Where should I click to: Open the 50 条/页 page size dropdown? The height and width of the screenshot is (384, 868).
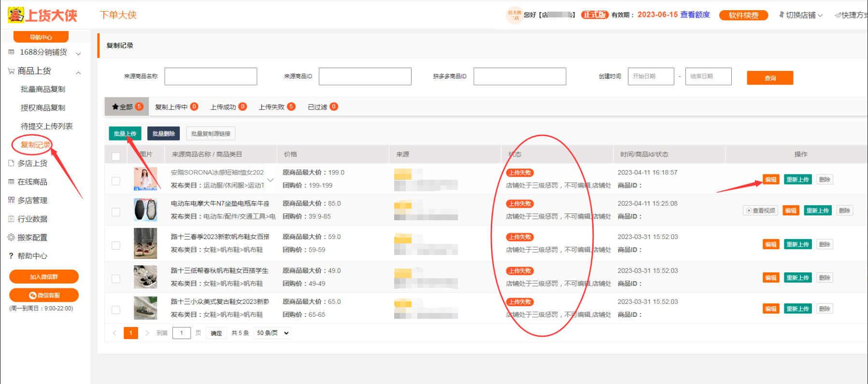click(x=273, y=333)
